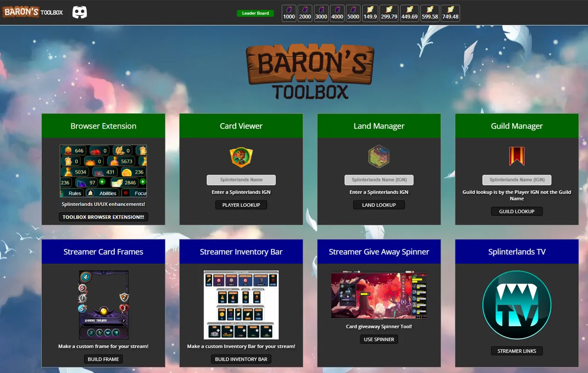Image resolution: width=588 pixels, height=373 pixels.
Task: Click the browser extension preview thumbnail
Action: point(103,171)
